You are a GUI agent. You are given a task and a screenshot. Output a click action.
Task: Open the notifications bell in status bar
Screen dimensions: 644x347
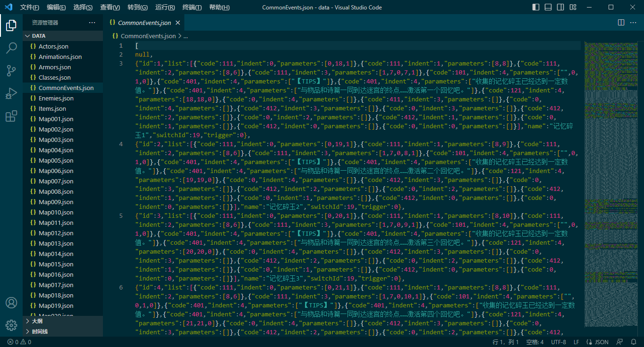tap(634, 342)
